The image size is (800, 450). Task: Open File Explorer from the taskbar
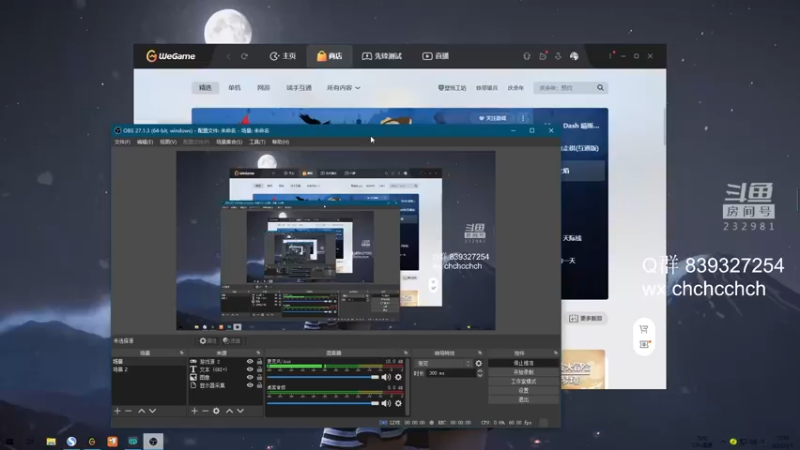pyautogui.click(x=51, y=441)
